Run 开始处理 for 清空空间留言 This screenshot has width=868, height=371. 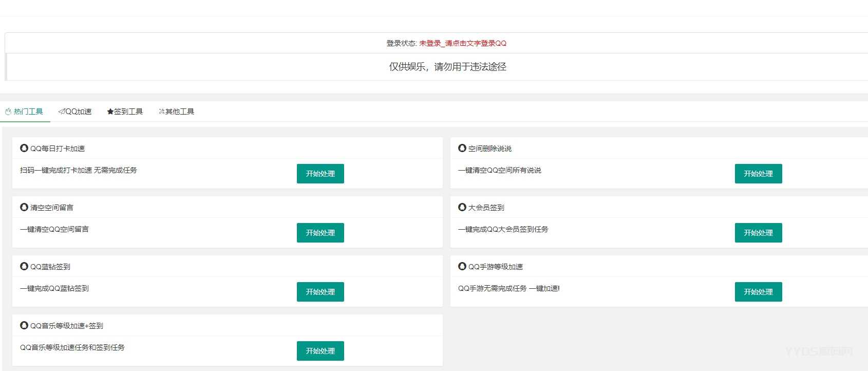coord(320,233)
